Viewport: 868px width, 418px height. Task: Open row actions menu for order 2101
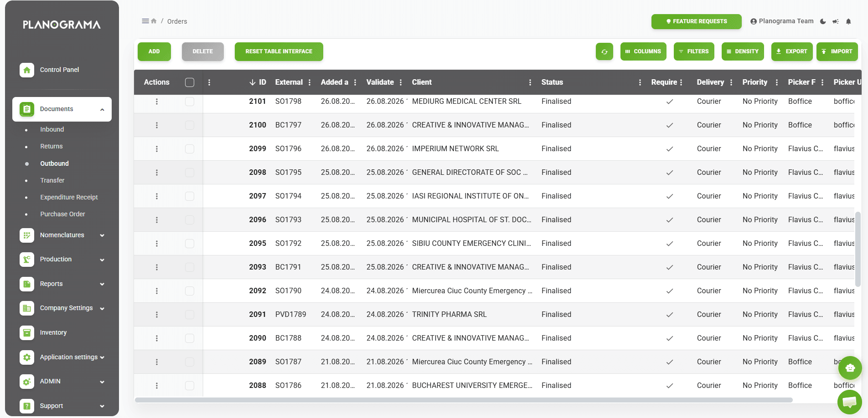[157, 102]
